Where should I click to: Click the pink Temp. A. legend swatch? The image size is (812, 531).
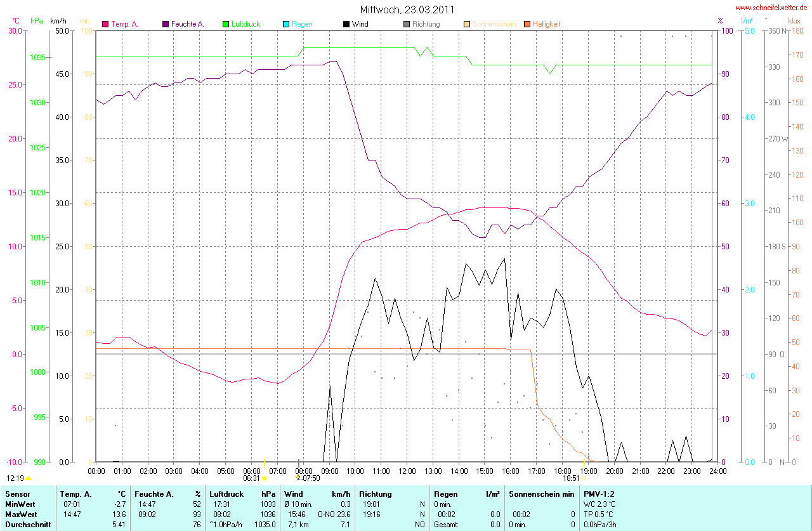point(105,24)
